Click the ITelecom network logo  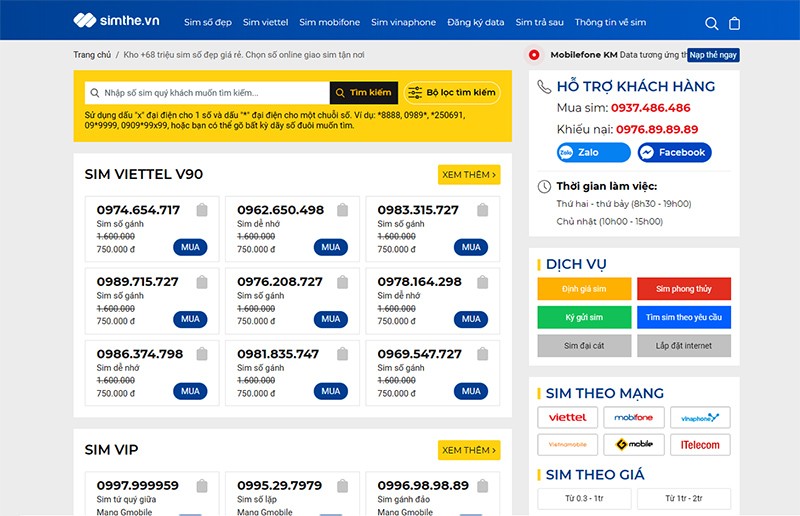click(x=700, y=445)
